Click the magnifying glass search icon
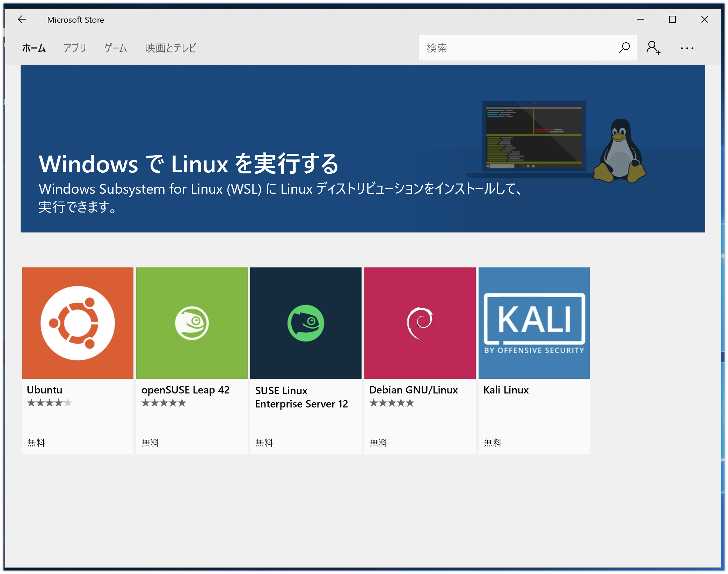The height and width of the screenshot is (574, 728). tap(624, 48)
